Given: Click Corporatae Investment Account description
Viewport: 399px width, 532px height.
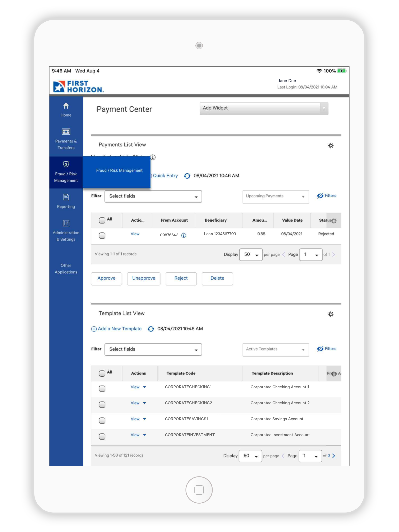Looking at the screenshot, I should (280, 435).
